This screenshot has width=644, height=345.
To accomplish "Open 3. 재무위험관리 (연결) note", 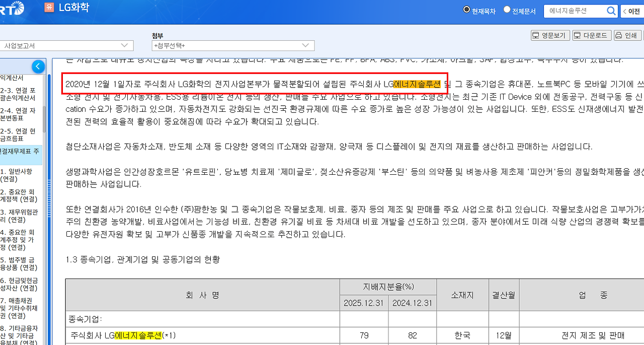I will click(x=18, y=216).
